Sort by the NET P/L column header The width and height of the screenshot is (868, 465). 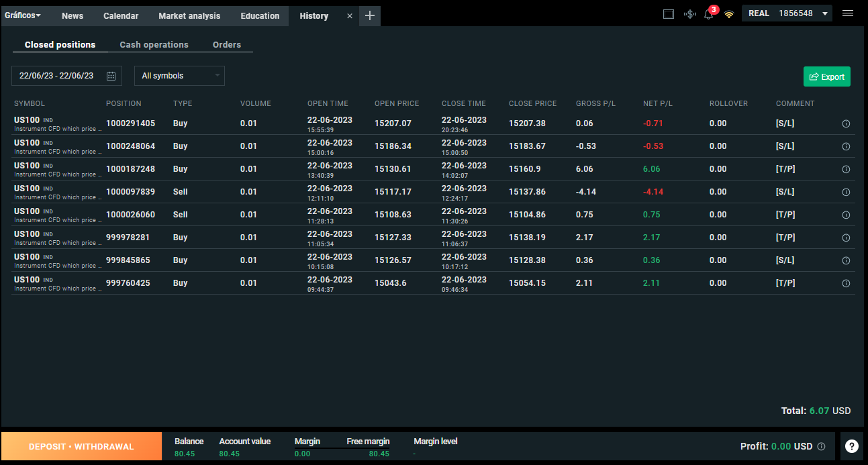pos(658,103)
